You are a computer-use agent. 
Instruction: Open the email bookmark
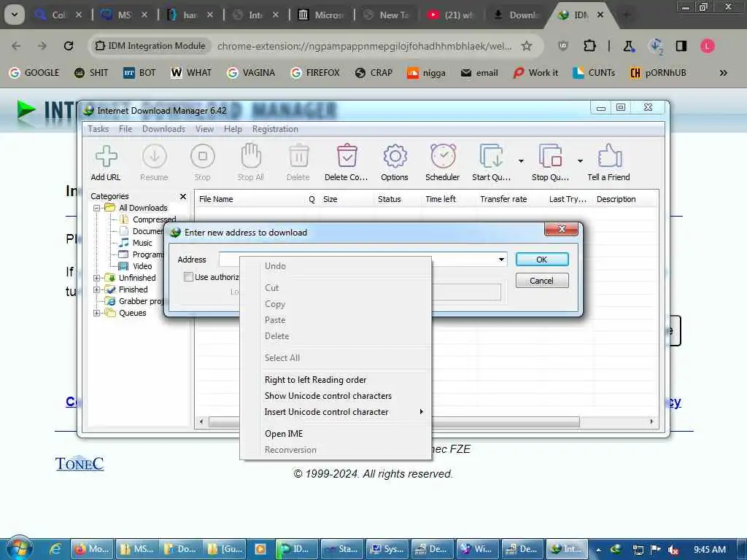(480, 73)
